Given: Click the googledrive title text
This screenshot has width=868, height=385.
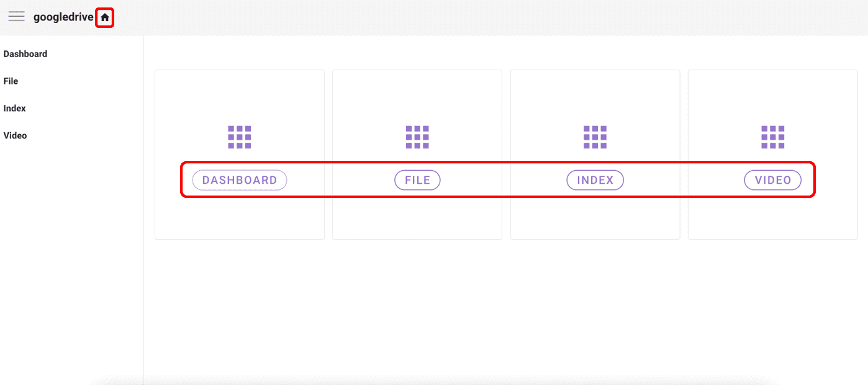Looking at the screenshot, I should 63,17.
